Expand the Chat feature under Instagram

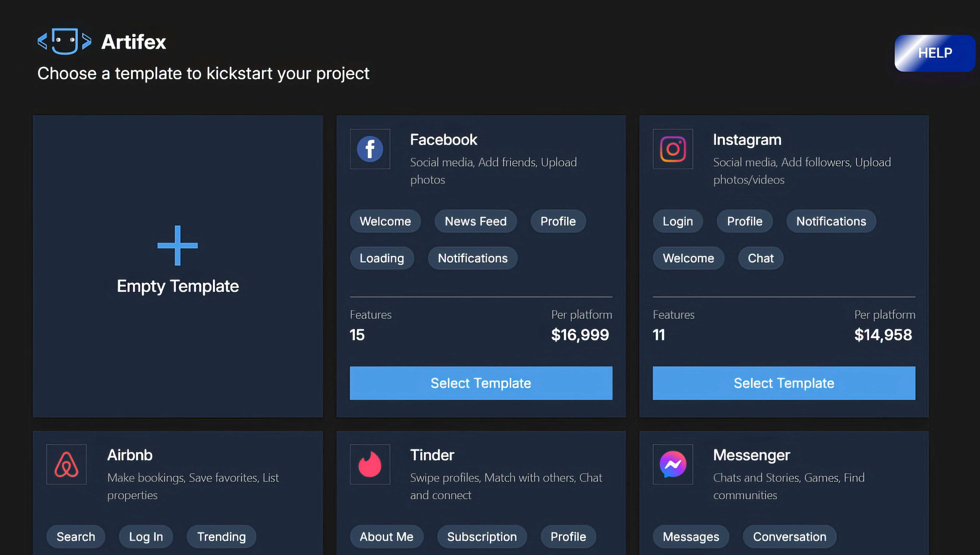coord(760,258)
